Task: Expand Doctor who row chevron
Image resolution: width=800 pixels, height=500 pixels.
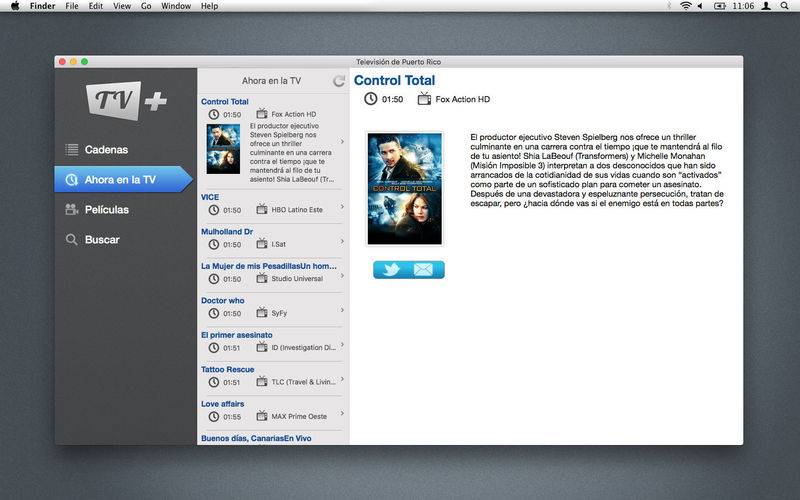Action: click(x=342, y=310)
